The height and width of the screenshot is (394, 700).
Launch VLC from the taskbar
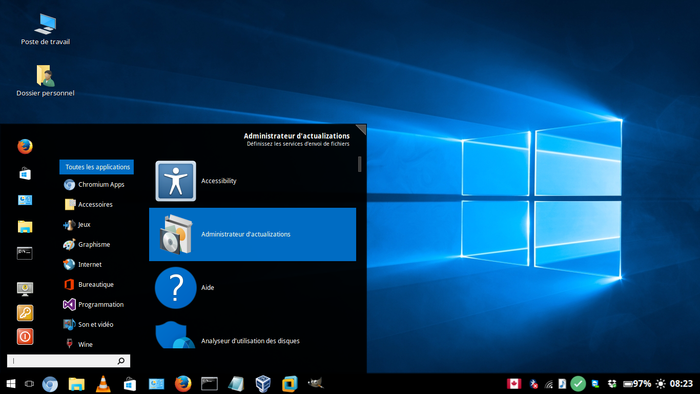(103, 384)
